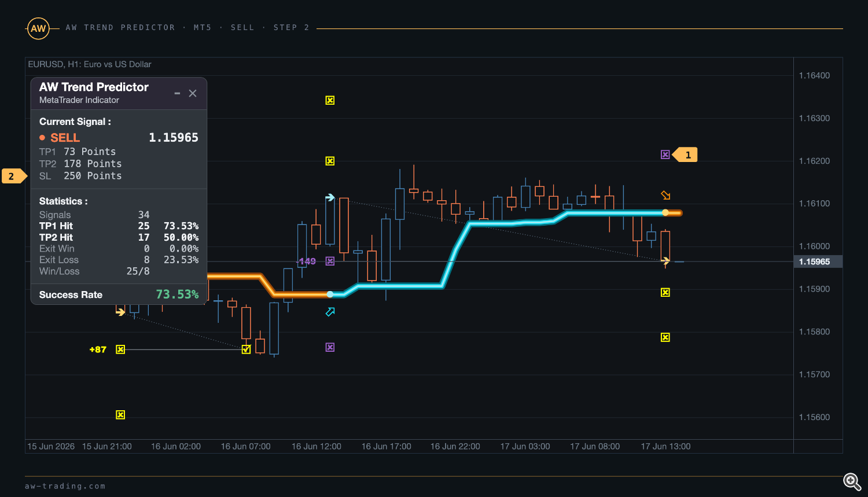Image resolution: width=868 pixels, height=497 pixels.
Task: Click purple stop-loss marker beside badge 1
Action: click(665, 154)
